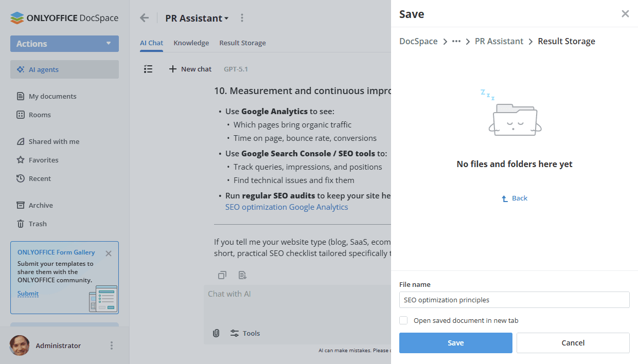Go back with the left arrow

(144, 17)
